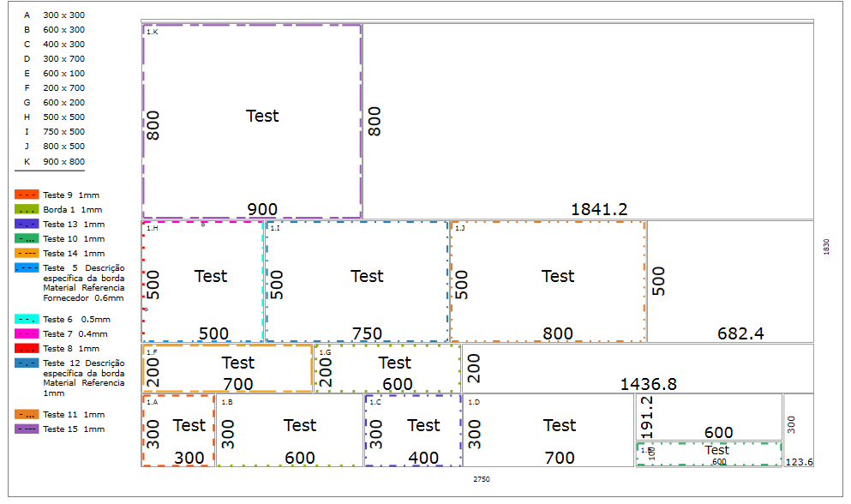Screen dimensions: 851x504
Task: Select the 1.H panel with magenta top edge
Action: [202, 281]
